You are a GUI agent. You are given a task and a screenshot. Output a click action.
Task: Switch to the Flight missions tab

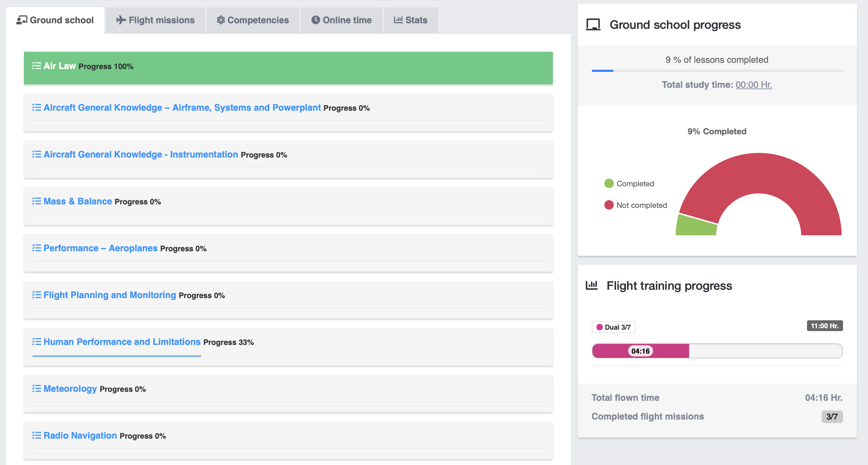(x=155, y=20)
